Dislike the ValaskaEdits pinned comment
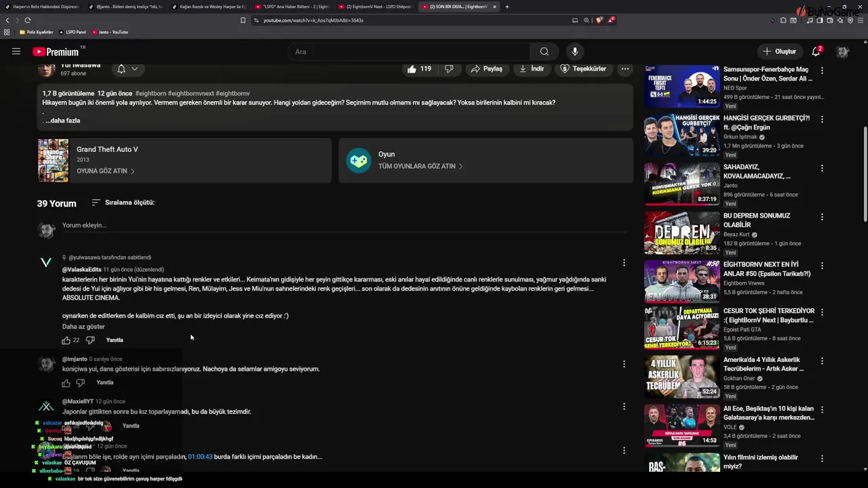This screenshot has height=488, width=868. point(90,340)
